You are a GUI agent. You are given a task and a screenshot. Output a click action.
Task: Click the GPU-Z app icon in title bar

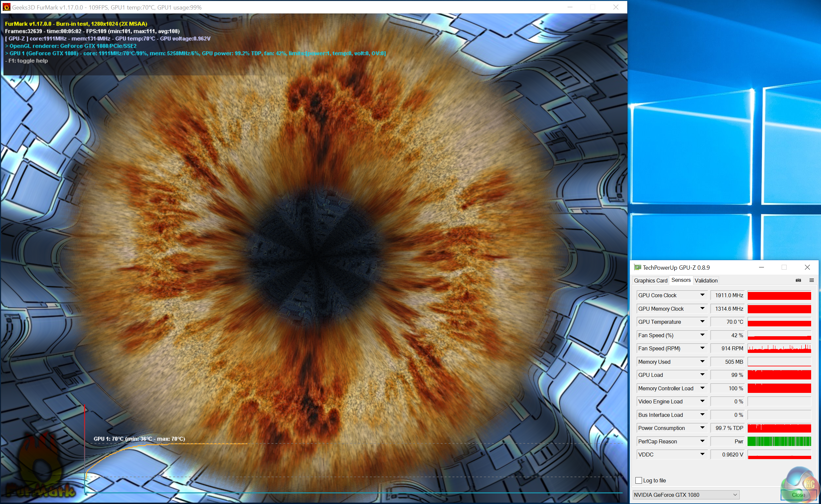click(x=637, y=267)
